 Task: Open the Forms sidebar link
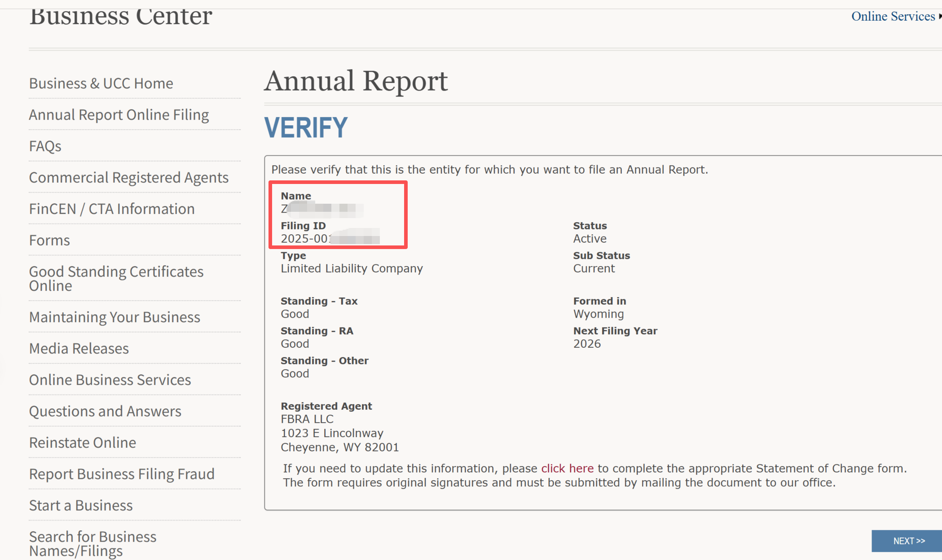point(49,241)
